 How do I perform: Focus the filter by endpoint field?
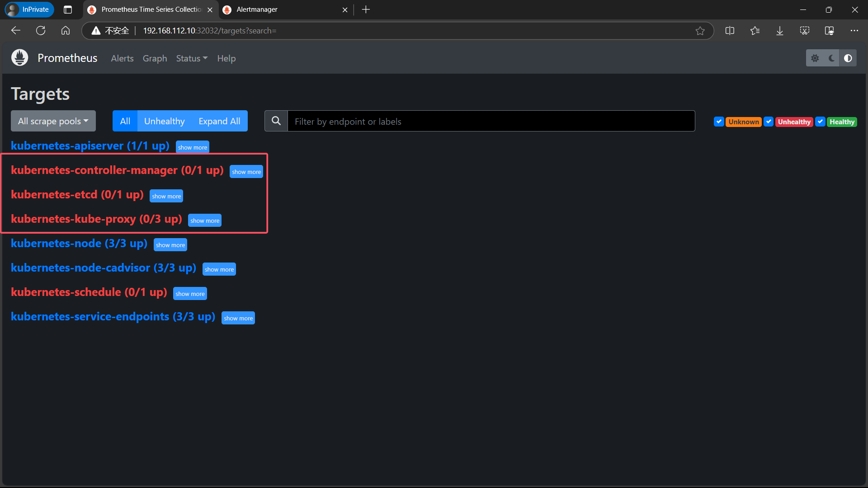491,121
